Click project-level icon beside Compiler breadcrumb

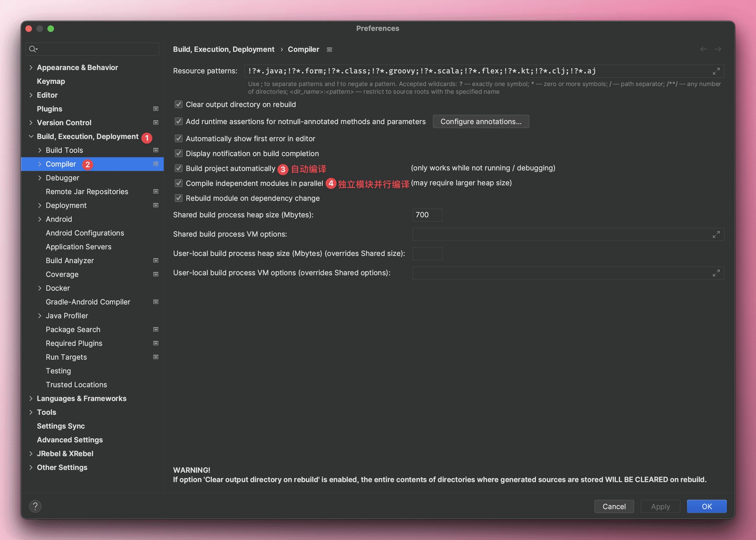(x=330, y=50)
